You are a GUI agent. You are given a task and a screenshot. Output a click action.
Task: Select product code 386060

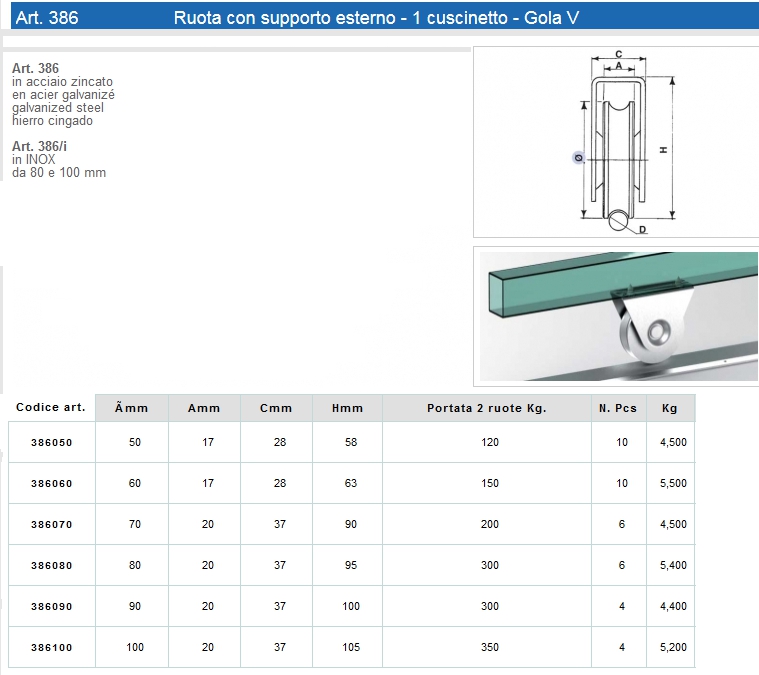coord(52,483)
